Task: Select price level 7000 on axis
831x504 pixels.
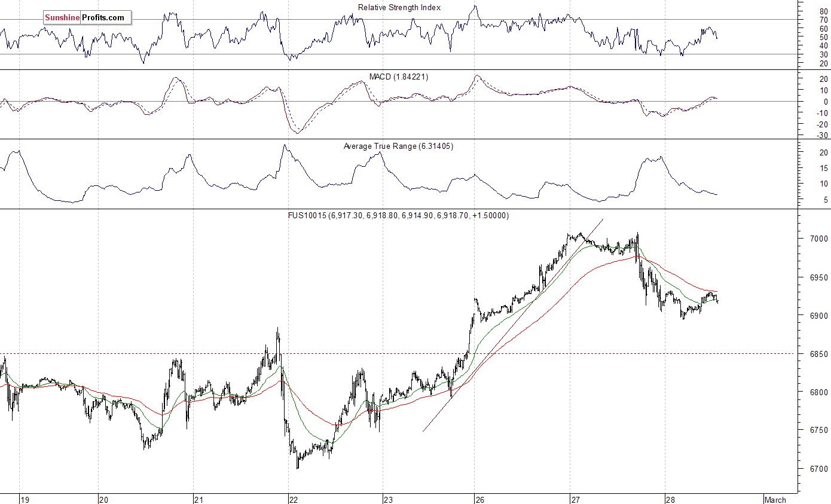Action: [818, 239]
